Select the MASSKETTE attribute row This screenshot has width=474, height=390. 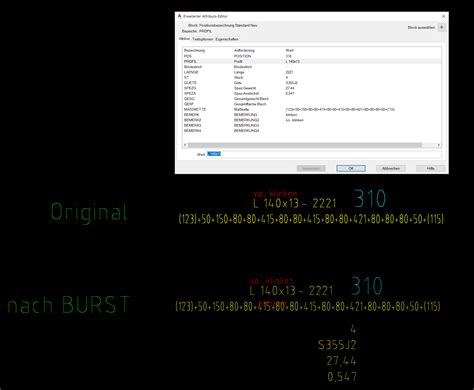[312, 109]
